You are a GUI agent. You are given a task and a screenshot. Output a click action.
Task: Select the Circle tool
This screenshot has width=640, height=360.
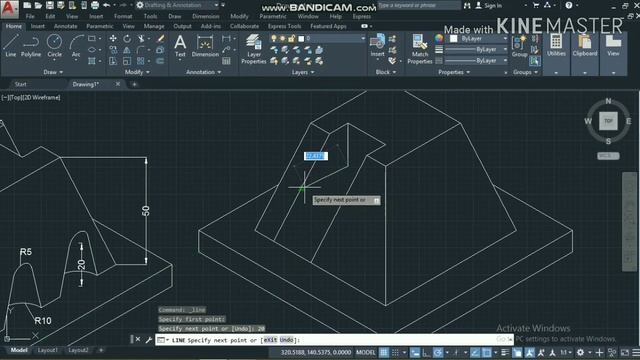54,46
